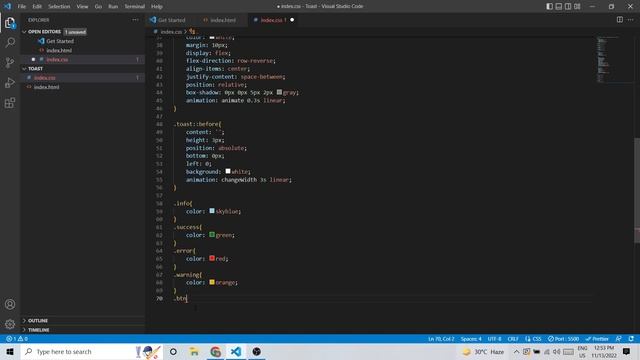
Task: Open File Explorer from the taskbar
Action: [194, 352]
